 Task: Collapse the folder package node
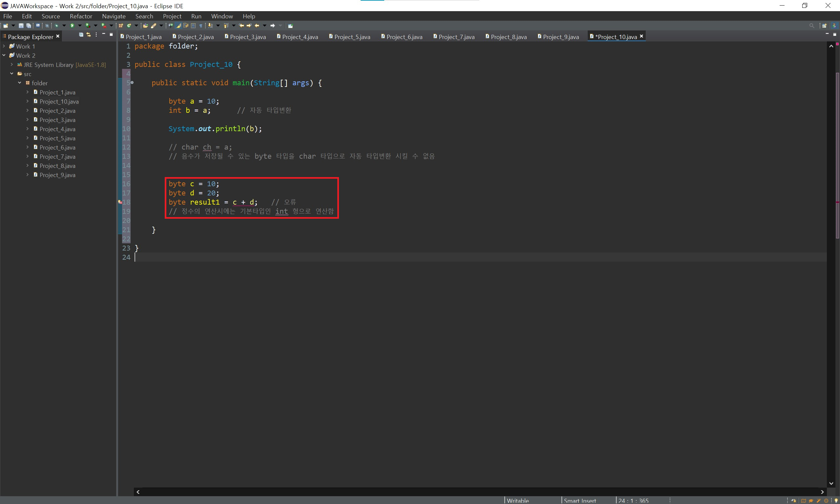[x=20, y=83]
